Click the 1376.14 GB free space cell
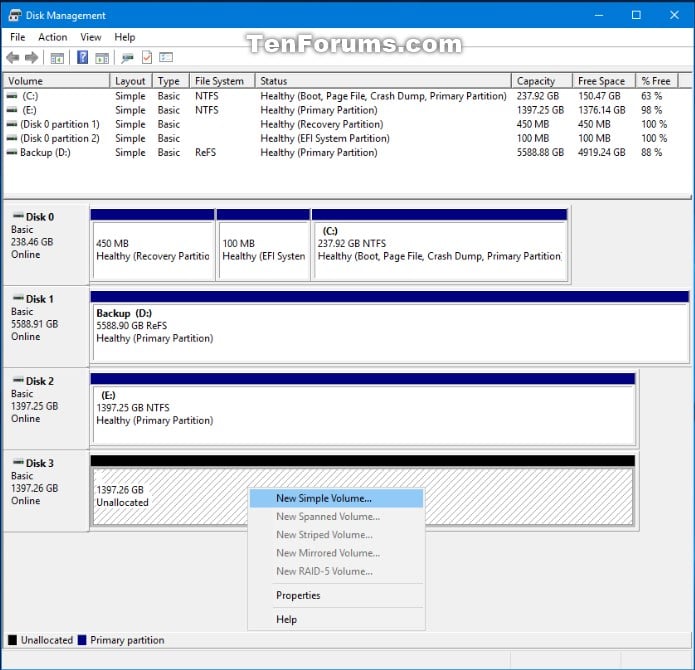This screenshot has width=695, height=670. (601, 110)
